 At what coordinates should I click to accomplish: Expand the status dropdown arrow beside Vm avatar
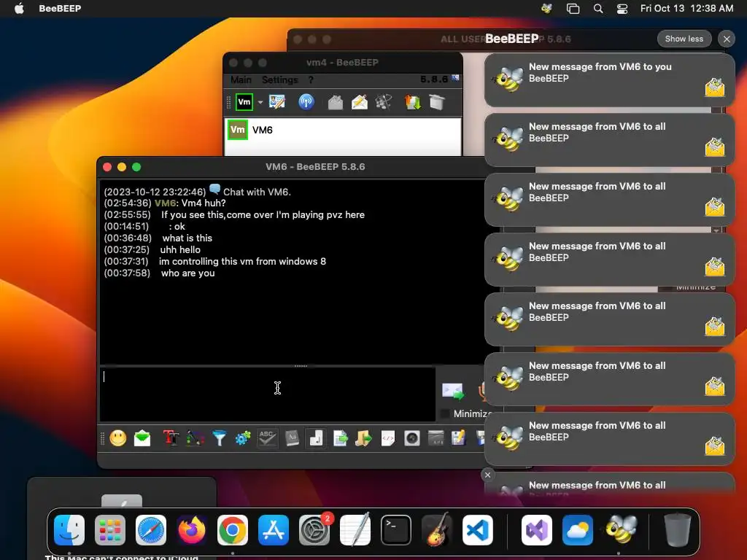pos(260,102)
